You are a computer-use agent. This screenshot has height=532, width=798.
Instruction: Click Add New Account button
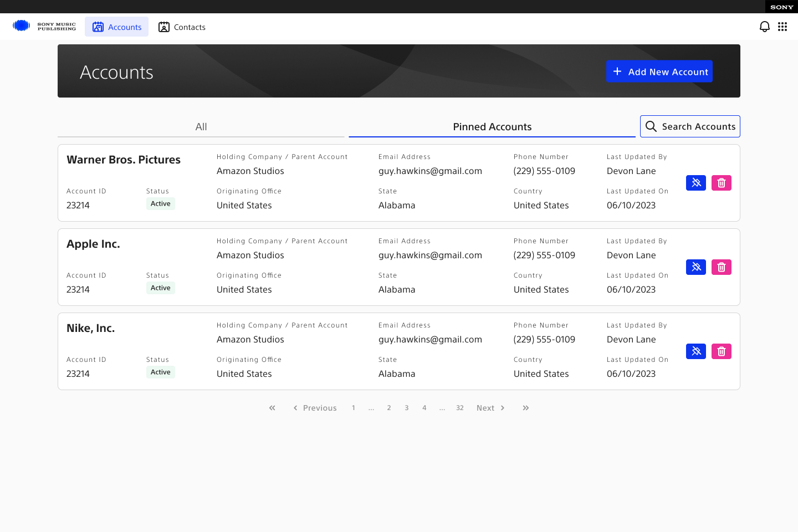659,71
